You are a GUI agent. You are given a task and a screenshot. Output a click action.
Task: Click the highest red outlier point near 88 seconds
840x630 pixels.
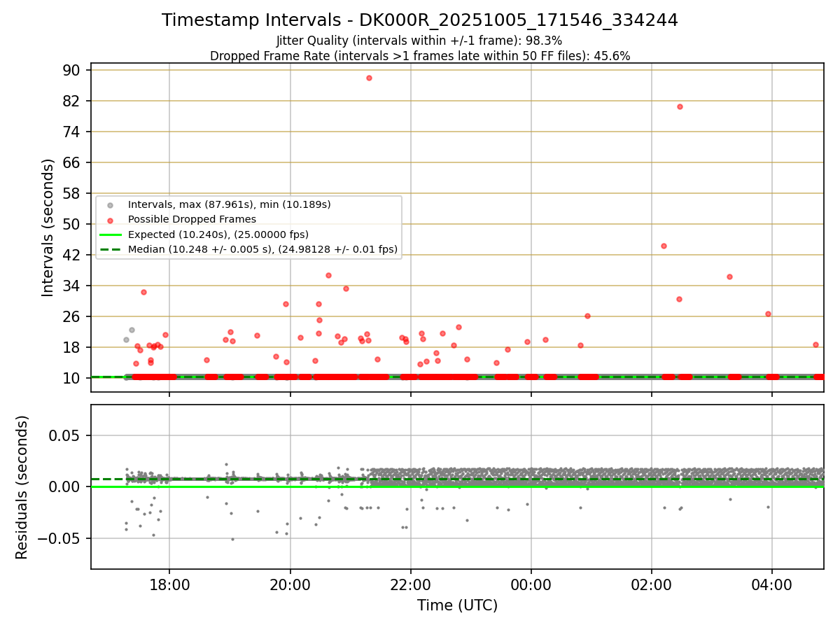(369, 78)
